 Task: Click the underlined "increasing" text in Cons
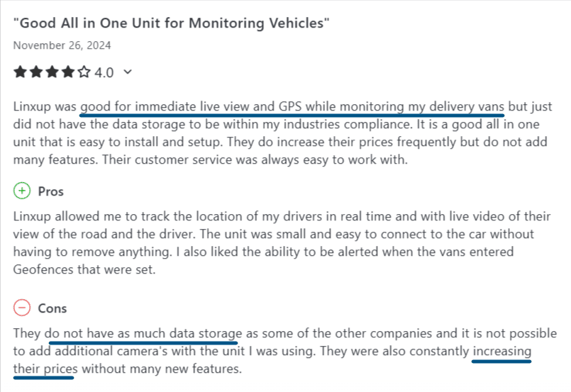[501, 351]
